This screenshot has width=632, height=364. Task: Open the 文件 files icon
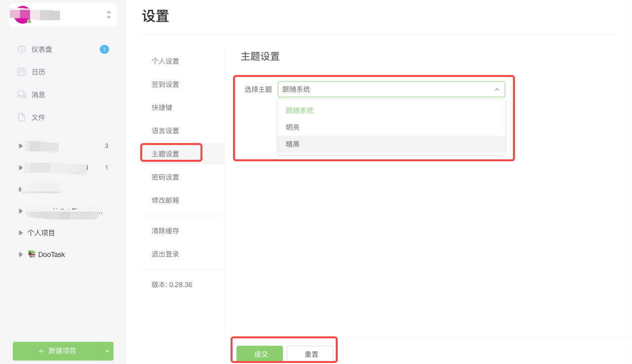pos(21,117)
